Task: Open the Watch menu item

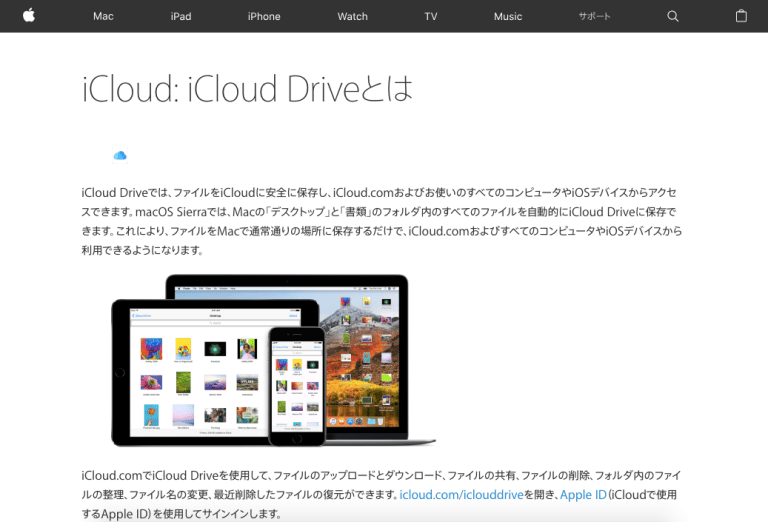Action: pyautogui.click(x=353, y=16)
